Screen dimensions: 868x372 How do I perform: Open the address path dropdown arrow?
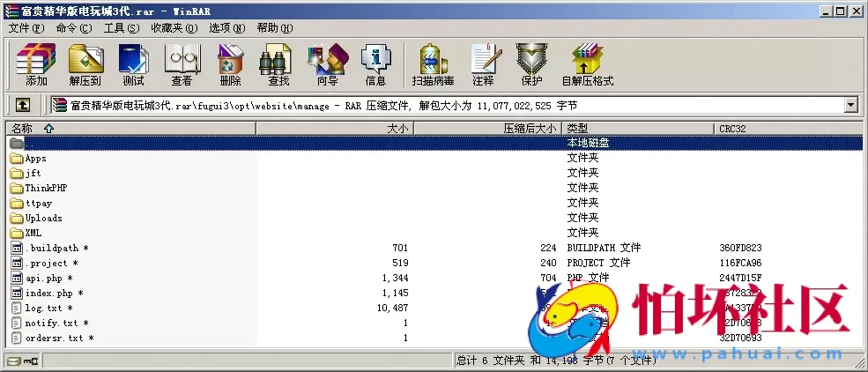(851, 105)
